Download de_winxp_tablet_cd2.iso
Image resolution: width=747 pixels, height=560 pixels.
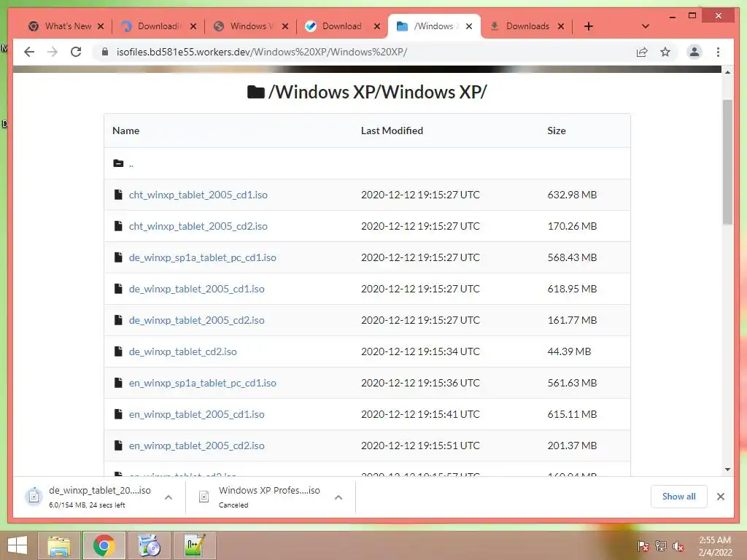point(183,352)
